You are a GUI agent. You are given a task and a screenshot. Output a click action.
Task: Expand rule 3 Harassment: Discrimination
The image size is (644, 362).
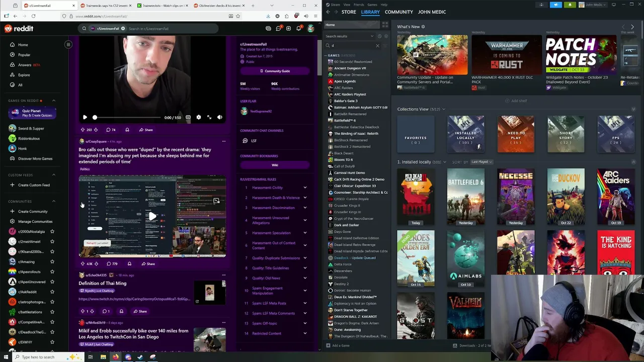[305, 208]
